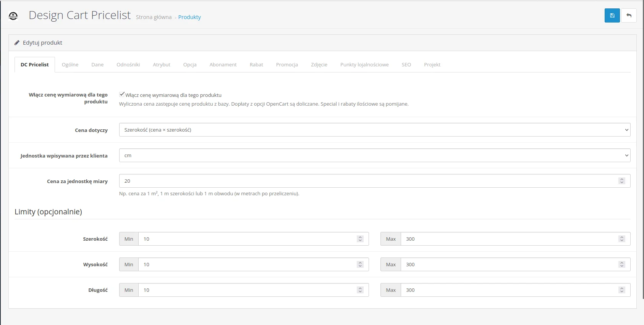Select the Opcja tab

coord(190,64)
